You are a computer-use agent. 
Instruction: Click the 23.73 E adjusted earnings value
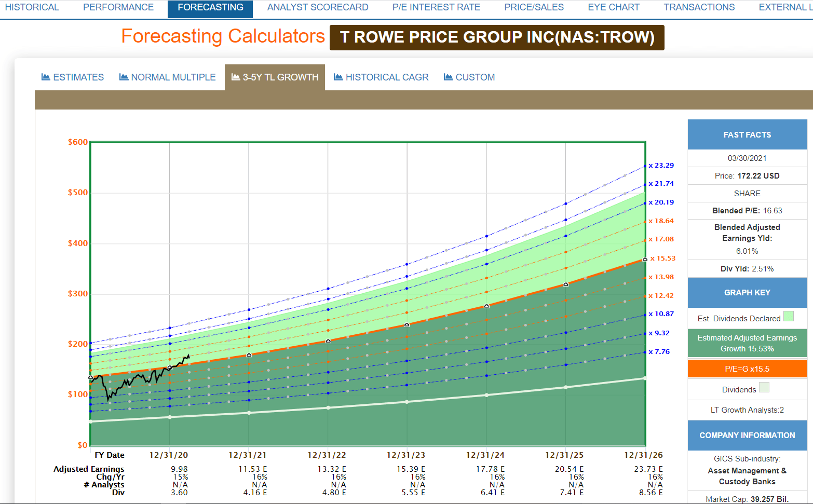(648, 469)
